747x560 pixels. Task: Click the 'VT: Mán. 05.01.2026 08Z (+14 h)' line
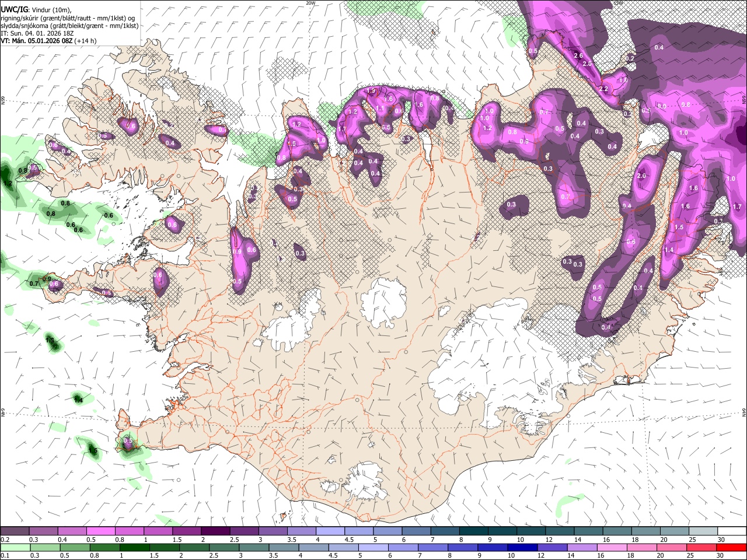tap(49, 41)
